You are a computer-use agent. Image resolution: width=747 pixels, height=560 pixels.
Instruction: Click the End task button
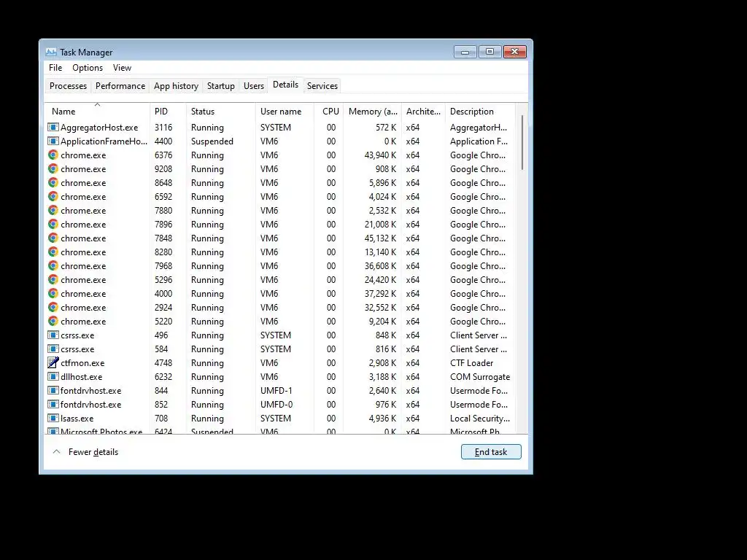[x=491, y=452]
